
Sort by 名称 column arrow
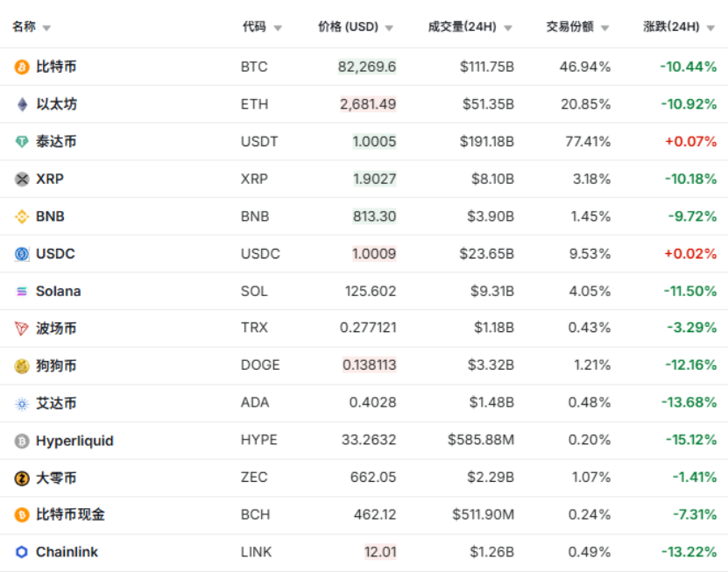coord(46,28)
